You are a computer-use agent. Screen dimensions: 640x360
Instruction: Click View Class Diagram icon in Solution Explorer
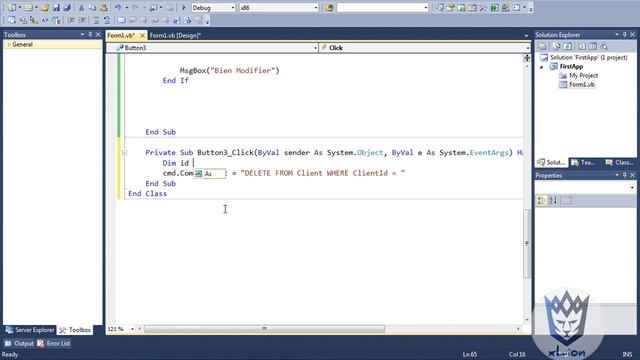tap(604, 46)
